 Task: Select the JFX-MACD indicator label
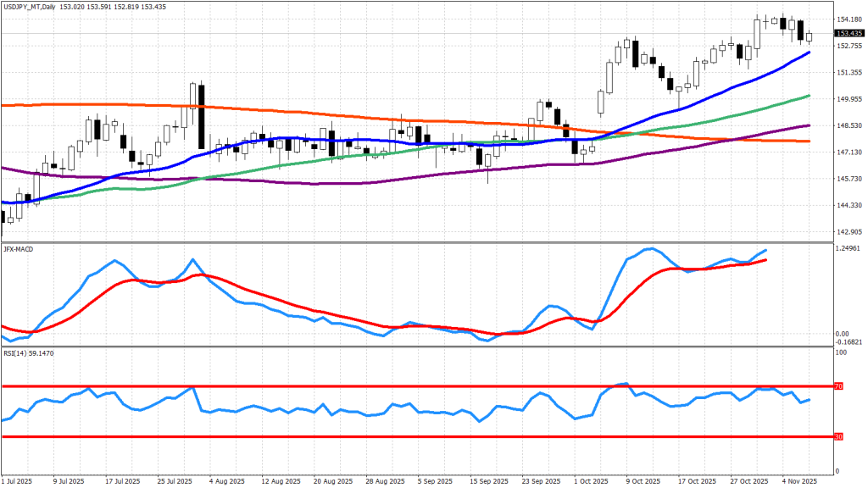[x=19, y=247]
